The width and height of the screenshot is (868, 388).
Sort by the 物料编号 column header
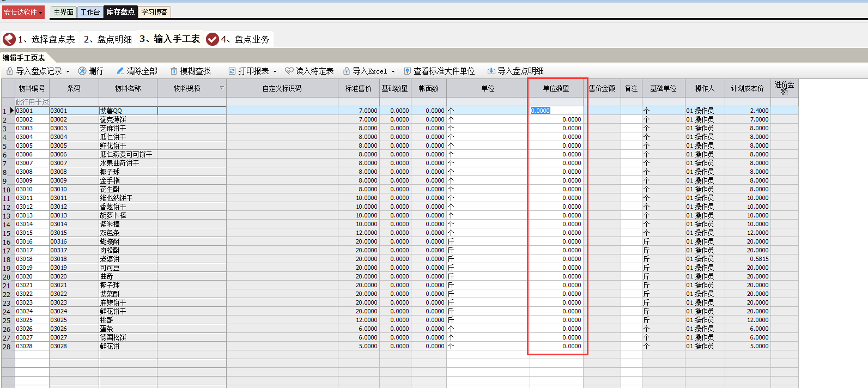32,88
